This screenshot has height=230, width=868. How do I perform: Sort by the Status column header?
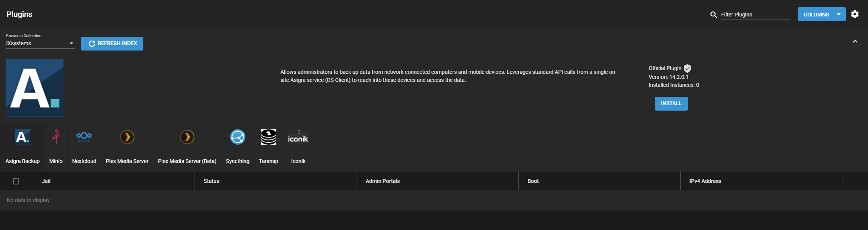(211, 181)
